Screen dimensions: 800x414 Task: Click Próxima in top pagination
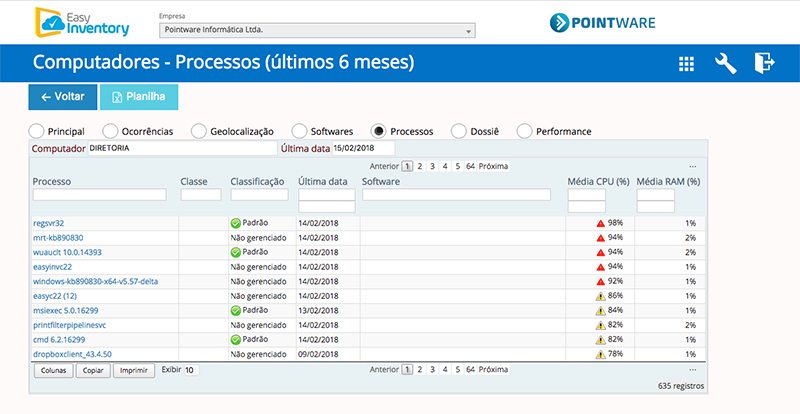pyautogui.click(x=494, y=166)
